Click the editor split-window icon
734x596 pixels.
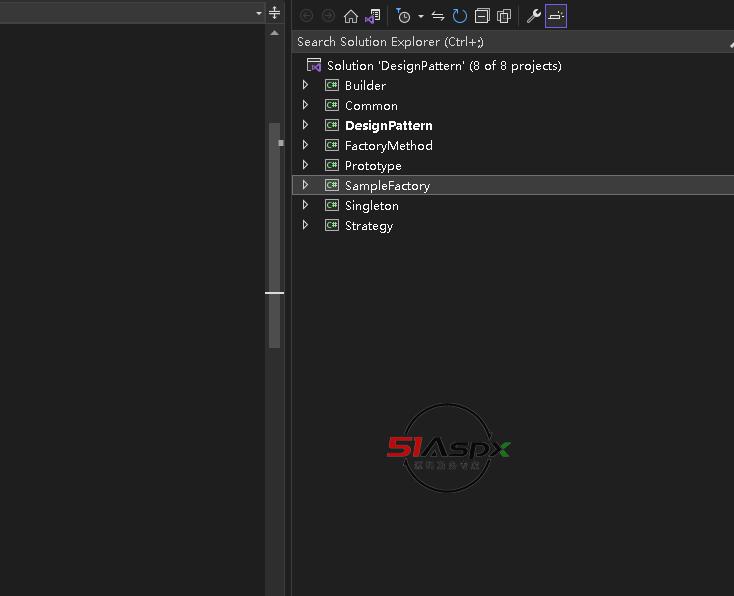pos(274,13)
